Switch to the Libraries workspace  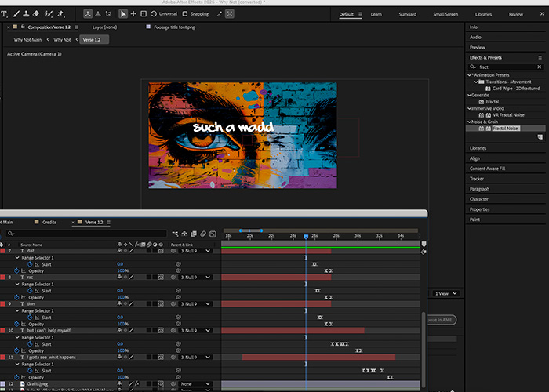click(484, 14)
